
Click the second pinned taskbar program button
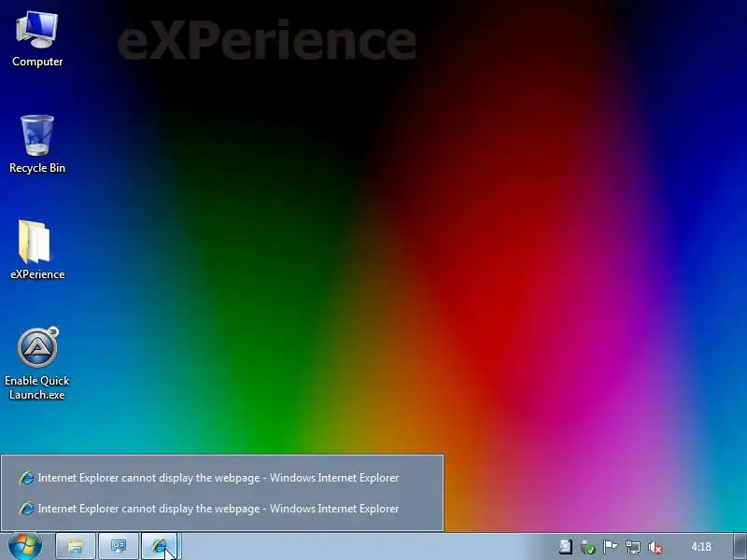point(119,546)
